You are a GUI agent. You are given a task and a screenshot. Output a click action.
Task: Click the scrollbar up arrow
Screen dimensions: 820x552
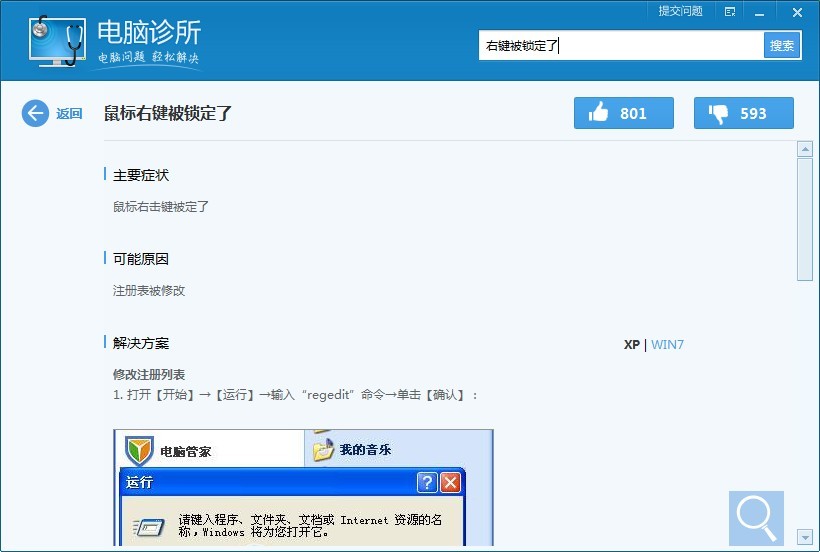(x=804, y=149)
